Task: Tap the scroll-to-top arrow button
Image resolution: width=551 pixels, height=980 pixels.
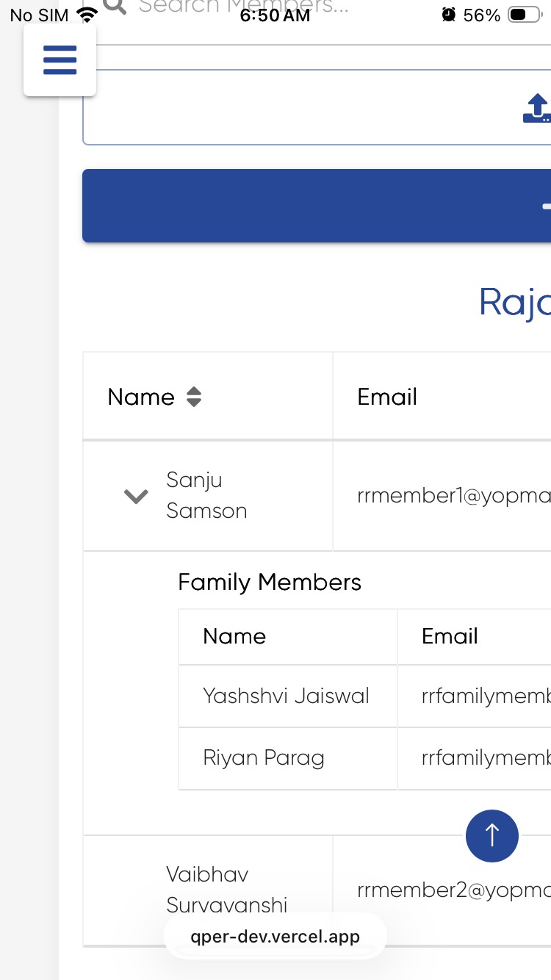Action: pyautogui.click(x=491, y=835)
